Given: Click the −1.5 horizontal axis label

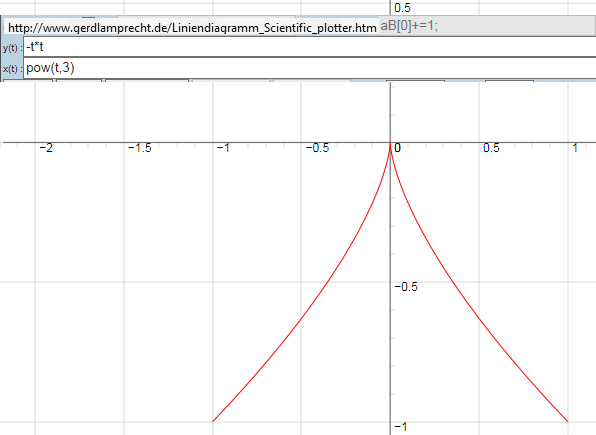Looking at the screenshot, I should tap(139, 148).
